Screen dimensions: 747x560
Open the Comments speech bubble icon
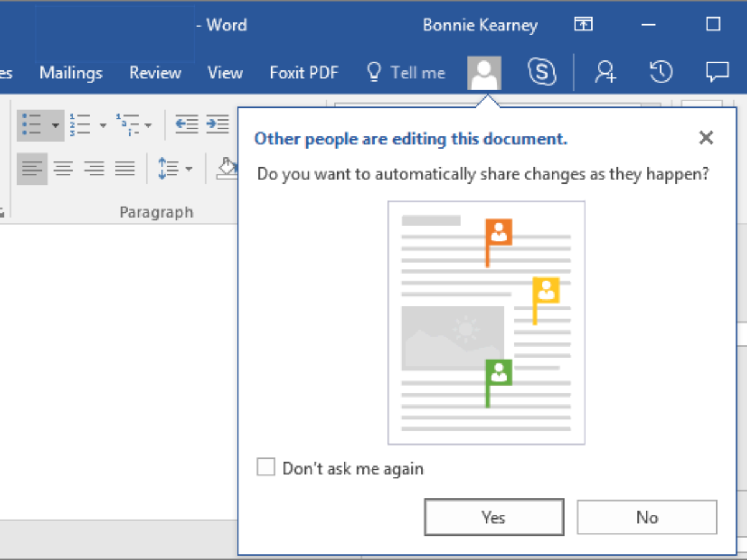(x=717, y=73)
